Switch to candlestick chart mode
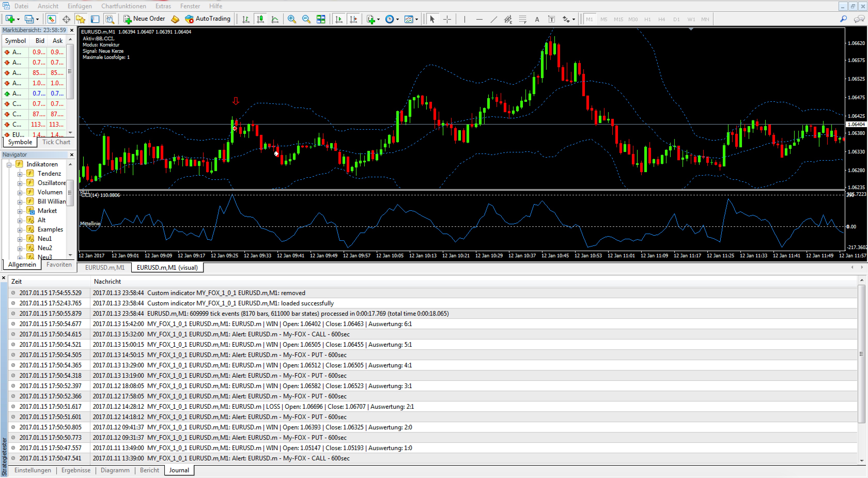 (260, 19)
